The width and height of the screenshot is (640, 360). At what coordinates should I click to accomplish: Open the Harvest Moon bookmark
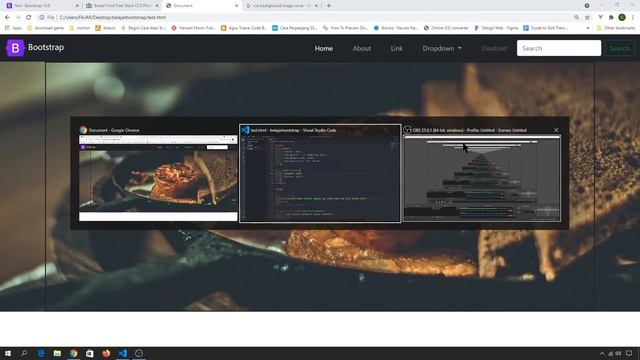(x=193, y=28)
